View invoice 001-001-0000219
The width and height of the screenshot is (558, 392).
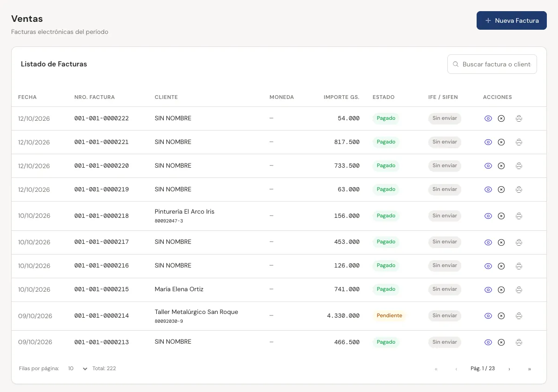pyautogui.click(x=488, y=189)
